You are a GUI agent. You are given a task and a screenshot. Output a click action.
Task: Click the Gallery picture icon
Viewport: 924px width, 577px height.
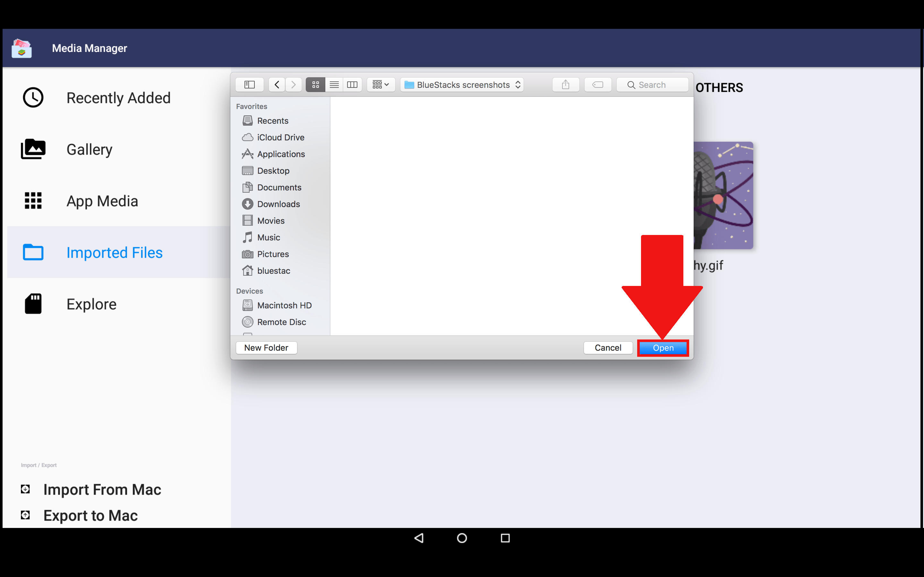pos(33,149)
